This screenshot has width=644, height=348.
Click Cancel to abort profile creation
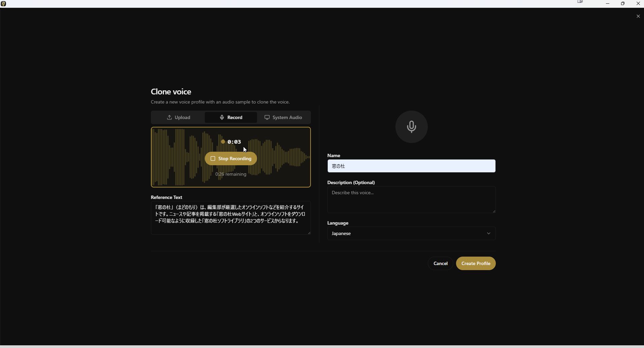[x=440, y=263]
